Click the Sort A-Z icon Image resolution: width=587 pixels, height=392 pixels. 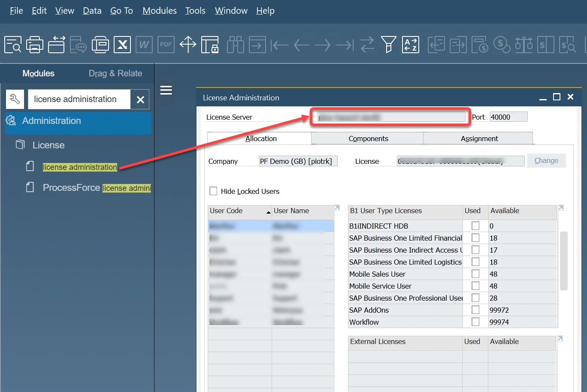(x=410, y=45)
